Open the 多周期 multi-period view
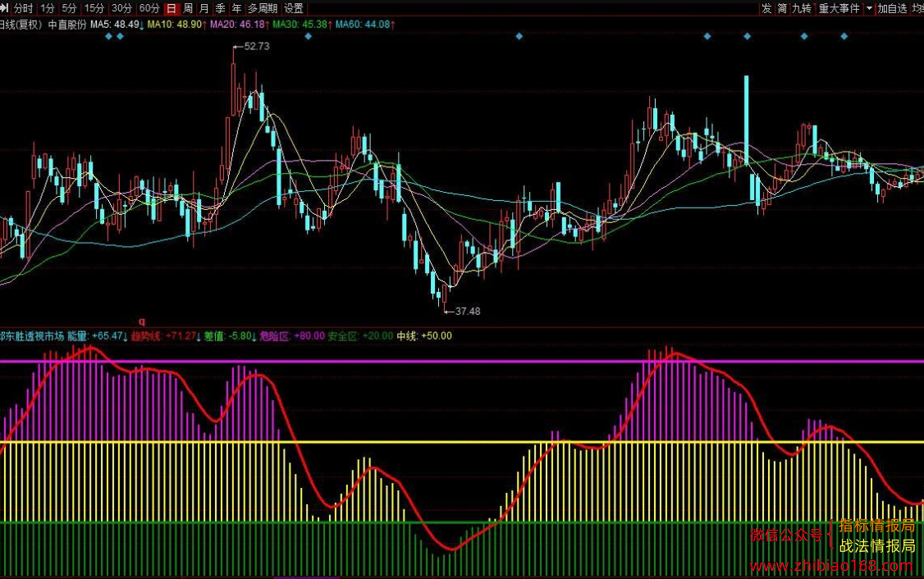Image resolution: width=924 pixels, height=579 pixels. pyautogui.click(x=263, y=8)
